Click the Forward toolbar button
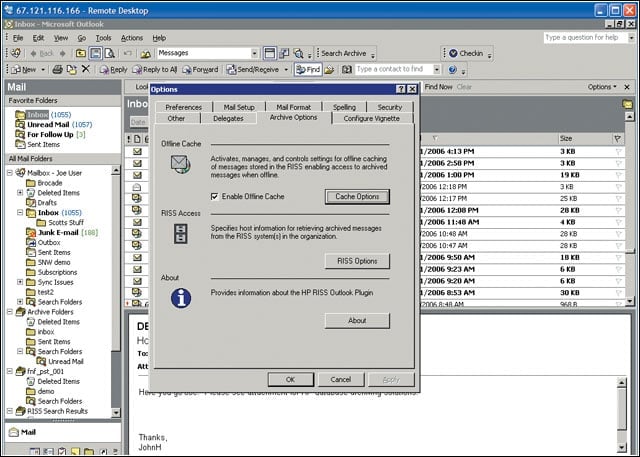 200,70
